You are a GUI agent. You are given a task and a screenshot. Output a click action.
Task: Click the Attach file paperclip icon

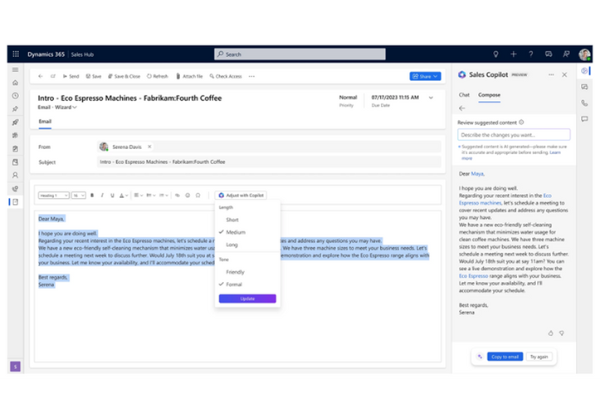[x=189, y=76]
